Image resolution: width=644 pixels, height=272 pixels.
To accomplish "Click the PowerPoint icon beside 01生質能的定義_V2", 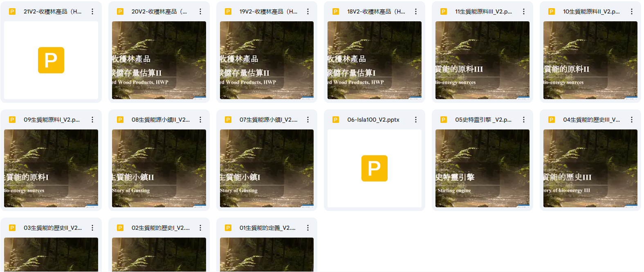I will (228, 228).
